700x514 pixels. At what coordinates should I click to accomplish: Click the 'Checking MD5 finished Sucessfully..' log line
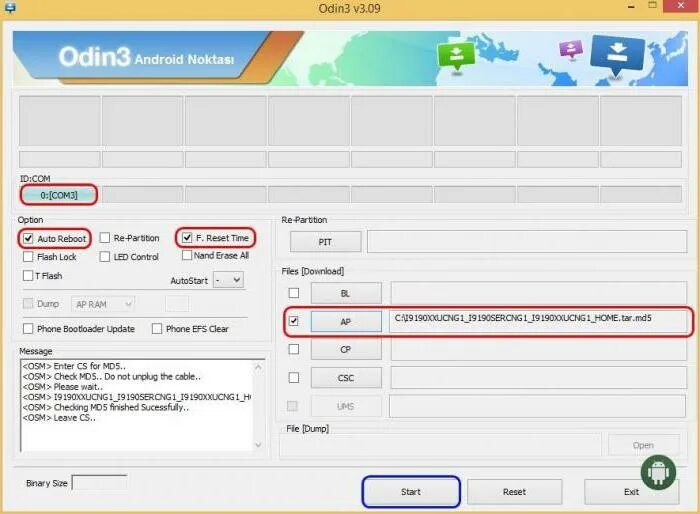coord(106,407)
